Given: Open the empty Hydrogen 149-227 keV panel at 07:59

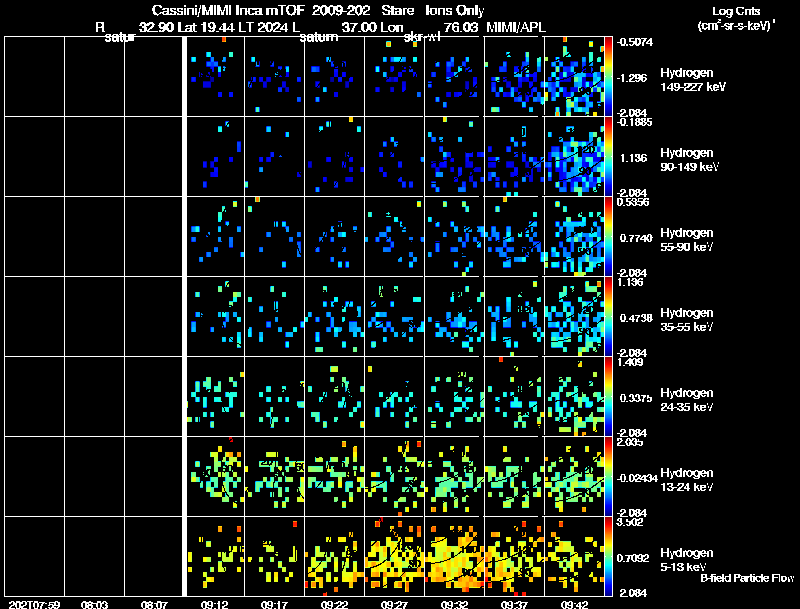Looking at the screenshot, I should click(x=35, y=77).
